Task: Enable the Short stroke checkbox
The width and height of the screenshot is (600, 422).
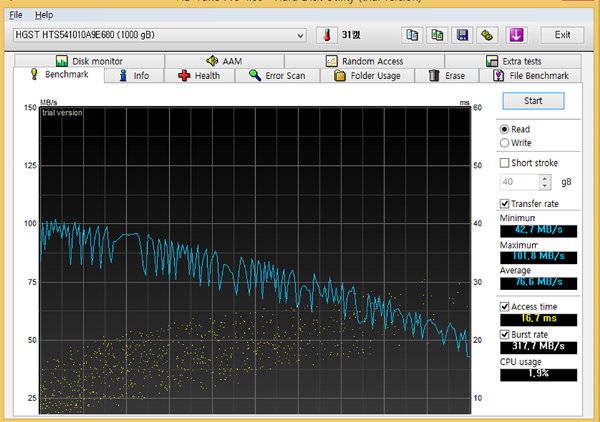Action: [x=504, y=163]
